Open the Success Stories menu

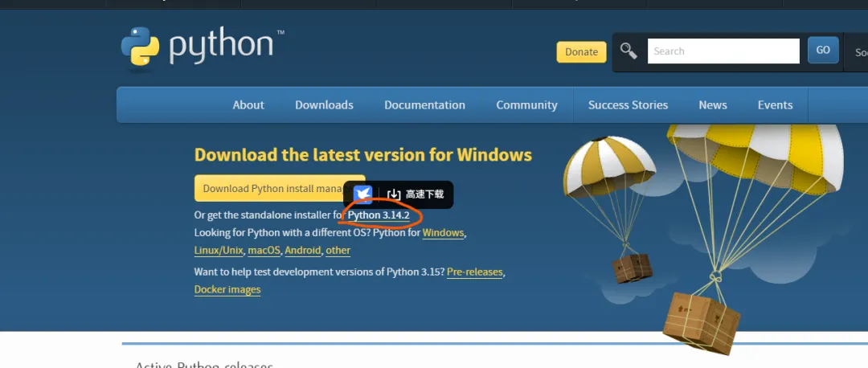pyautogui.click(x=628, y=105)
